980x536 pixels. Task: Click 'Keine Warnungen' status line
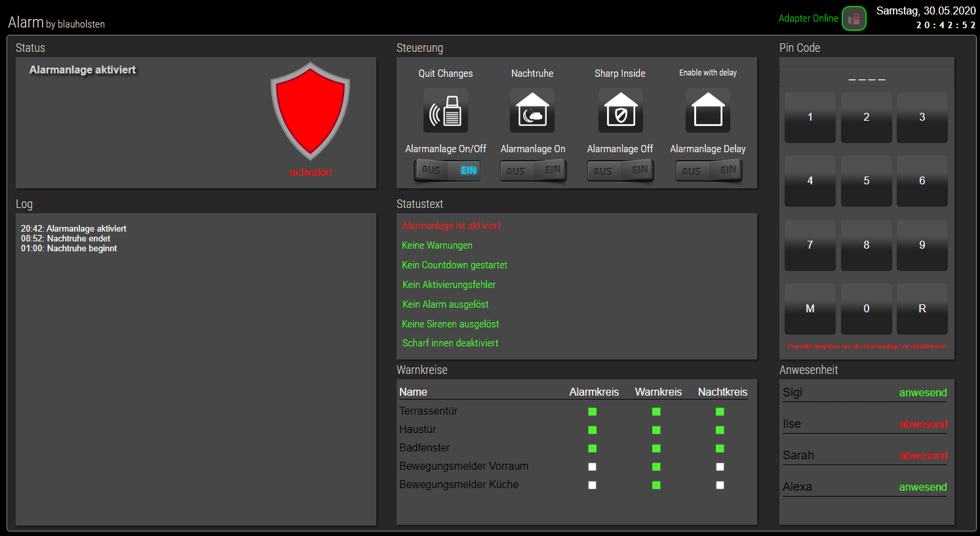pos(437,245)
